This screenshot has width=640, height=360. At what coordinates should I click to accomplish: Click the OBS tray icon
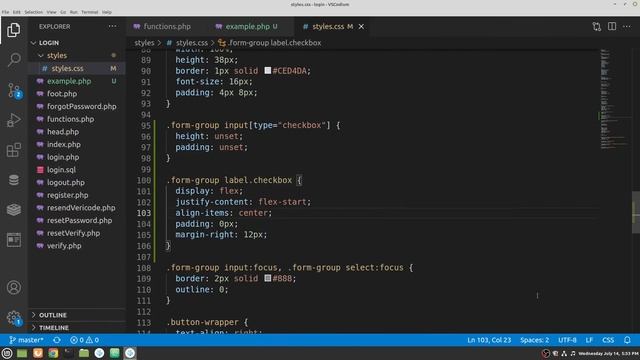tap(546, 353)
